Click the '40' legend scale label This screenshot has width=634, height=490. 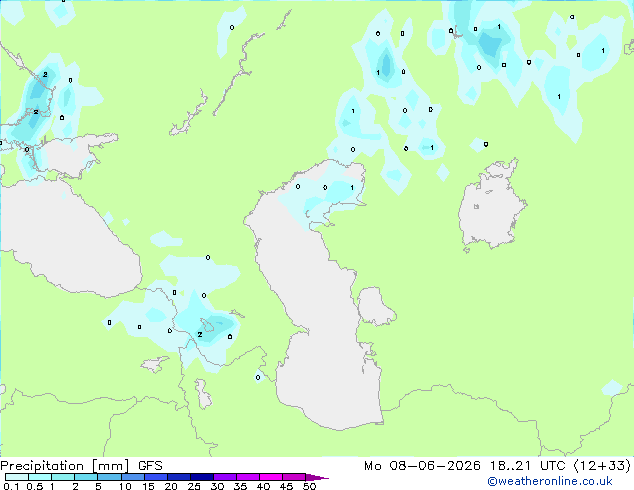click(263, 486)
